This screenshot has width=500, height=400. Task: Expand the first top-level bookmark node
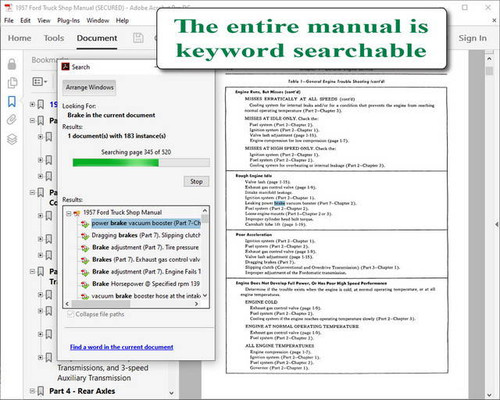click(32, 104)
